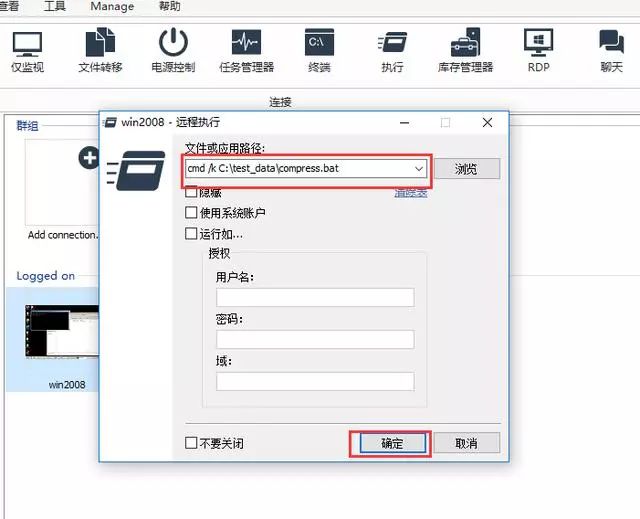Tick the 不要关闭 checkbox
The image size is (640, 519).
[192, 443]
